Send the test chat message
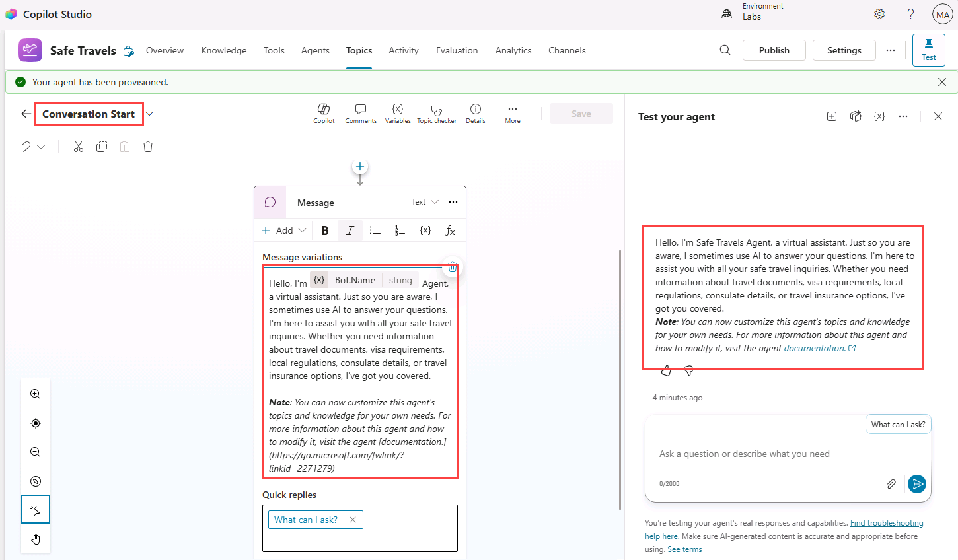958x560 pixels. (917, 484)
